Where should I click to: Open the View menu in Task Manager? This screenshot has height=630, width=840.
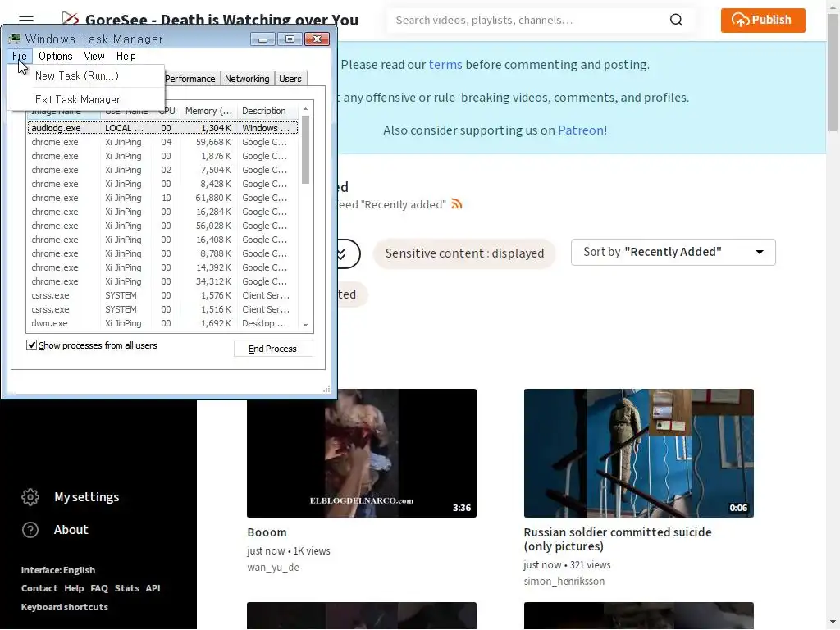point(94,57)
